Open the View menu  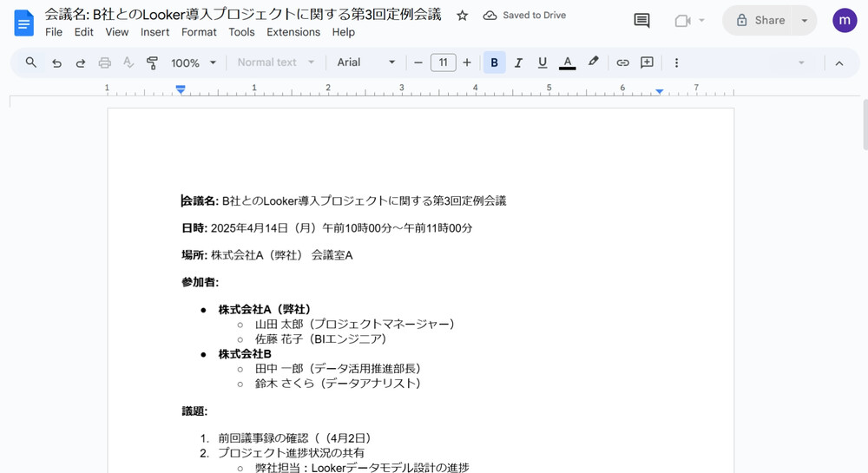point(117,32)
